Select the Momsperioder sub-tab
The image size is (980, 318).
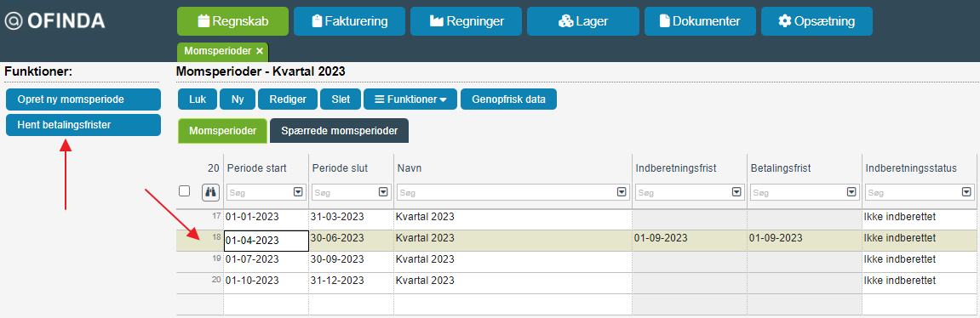222,131
